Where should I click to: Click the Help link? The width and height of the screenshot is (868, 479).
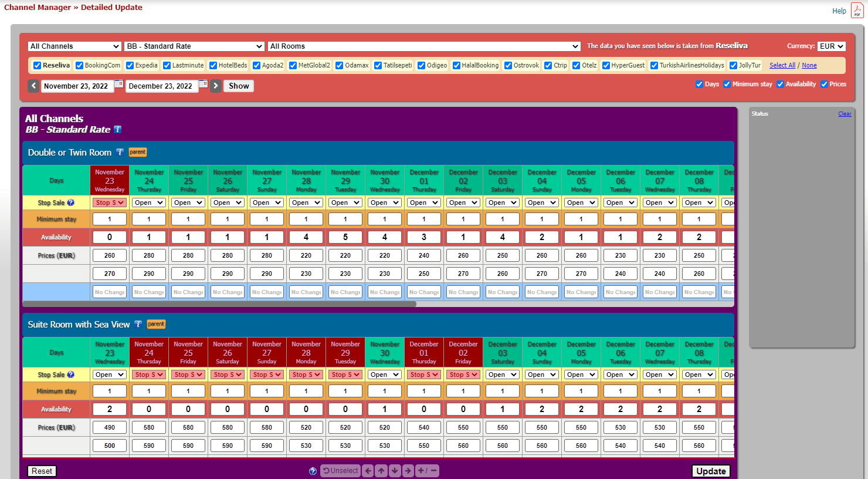(839, 11)
